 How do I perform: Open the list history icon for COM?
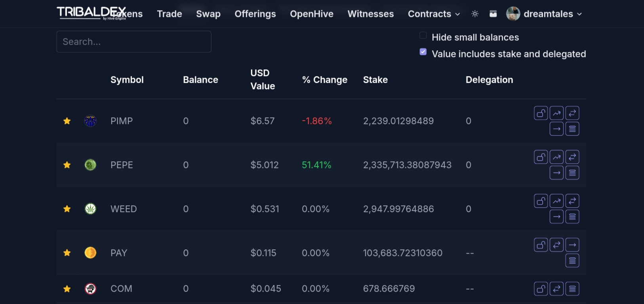coord(572,289)
